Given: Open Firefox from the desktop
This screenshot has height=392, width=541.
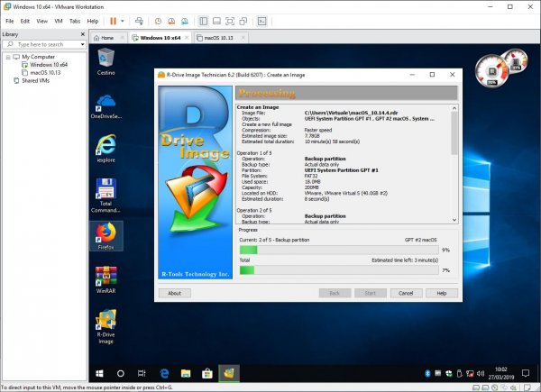Looking at the screenshot, I should [x=106, y=234].
